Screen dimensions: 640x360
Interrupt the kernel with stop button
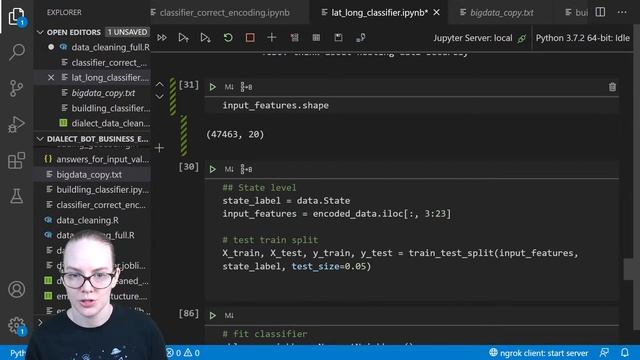[250, 38]
